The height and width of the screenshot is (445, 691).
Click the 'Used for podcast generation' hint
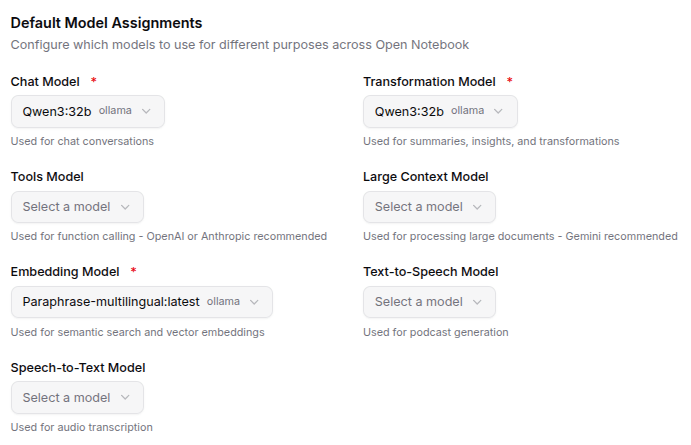pos(435,332)
